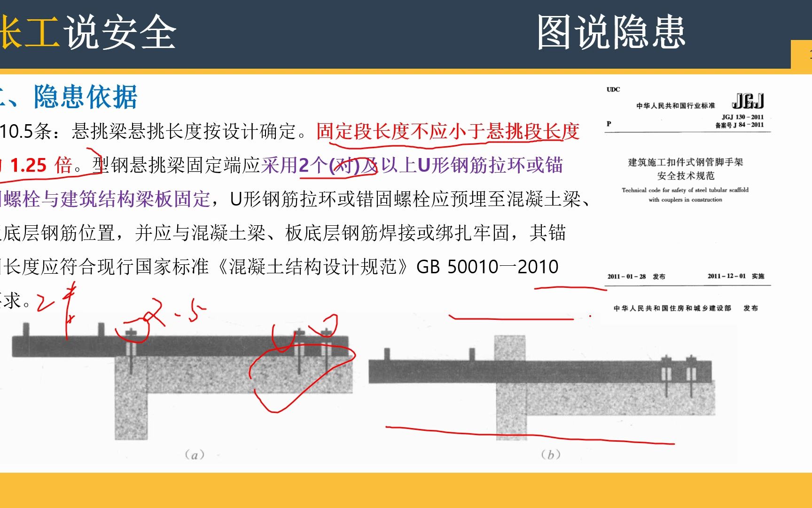The image size is (812, 508).
Task: Click the purple phrase '螺栓与建筑结构梁板固定'
Action: 107,199
